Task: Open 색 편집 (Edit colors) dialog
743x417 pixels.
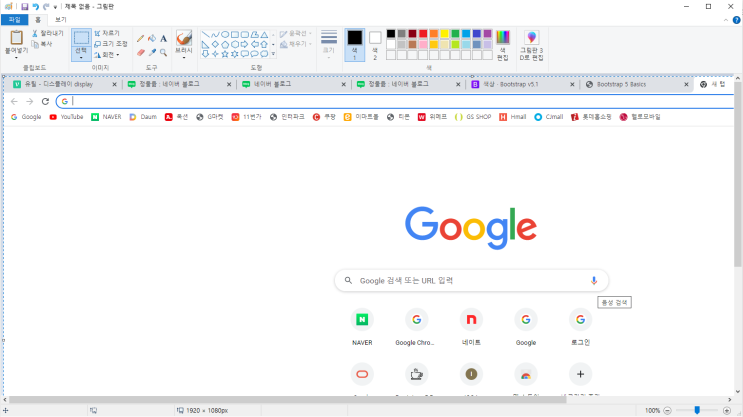Action: [503, 45]
